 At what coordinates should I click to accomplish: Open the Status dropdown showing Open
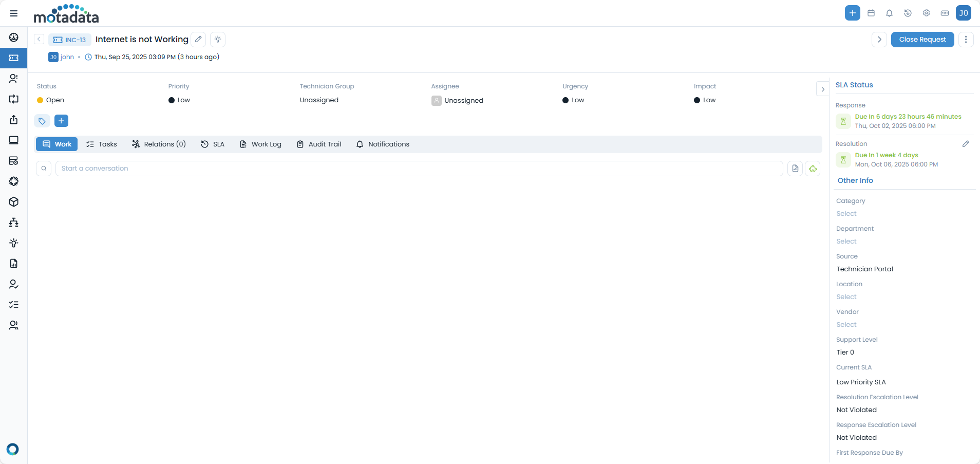click(55, 100)
